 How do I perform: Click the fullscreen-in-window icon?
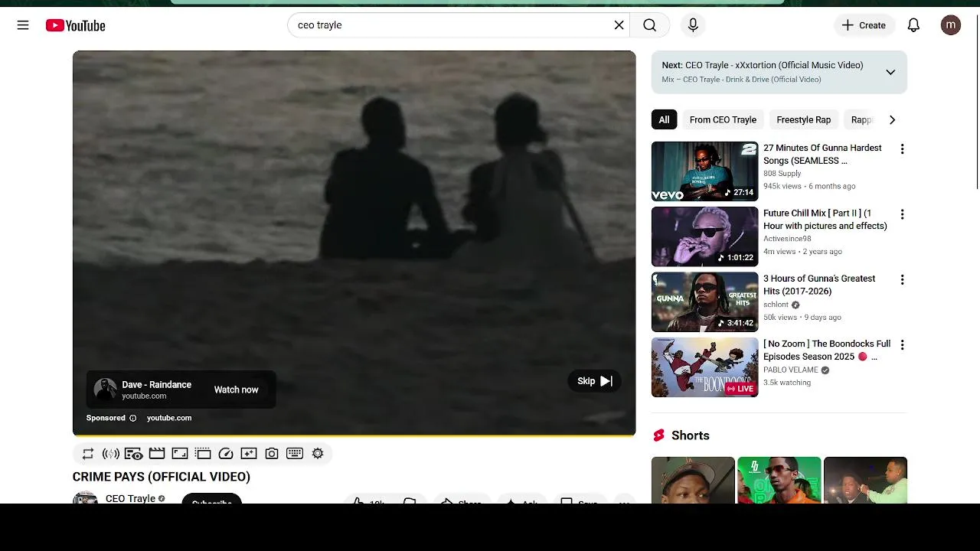pos(180,454)
